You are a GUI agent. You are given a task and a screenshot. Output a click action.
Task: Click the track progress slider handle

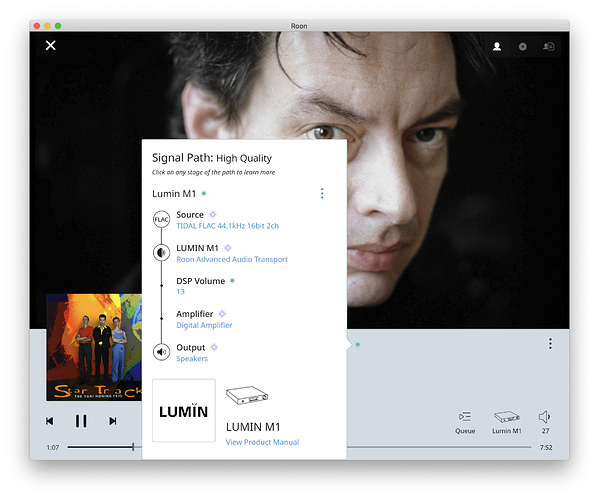[x=133, y=447]
